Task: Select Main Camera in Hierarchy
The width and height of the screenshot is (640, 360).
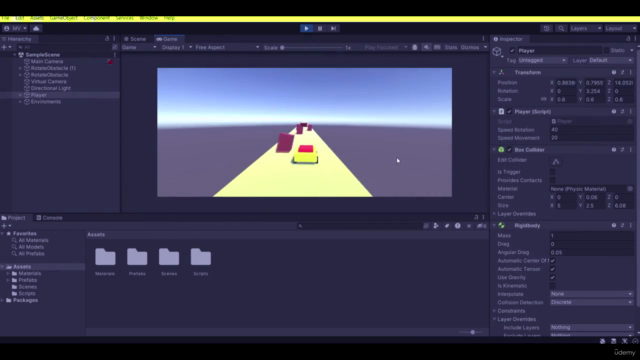Action: 47,62
